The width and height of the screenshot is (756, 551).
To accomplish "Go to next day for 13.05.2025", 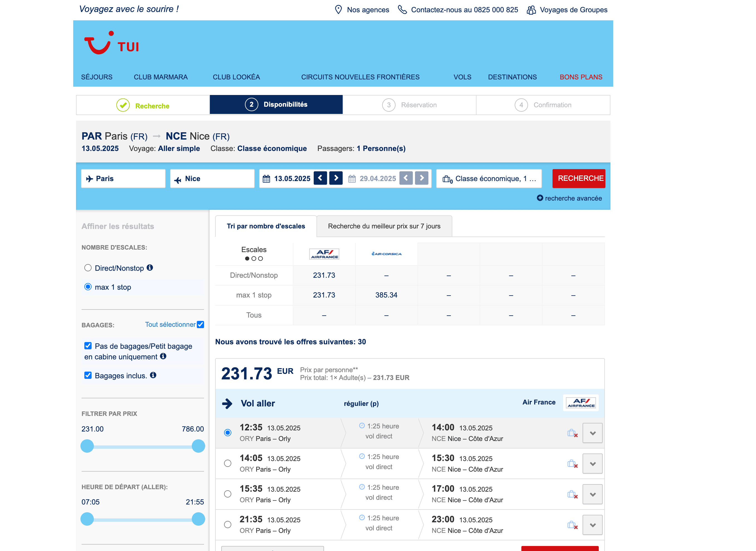I will click(336, 178).
